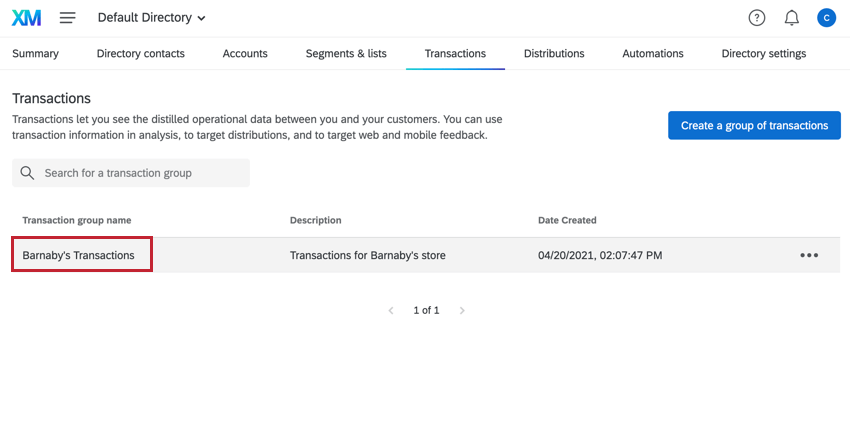Expand the Default Directory dropdown

(152, 18)
